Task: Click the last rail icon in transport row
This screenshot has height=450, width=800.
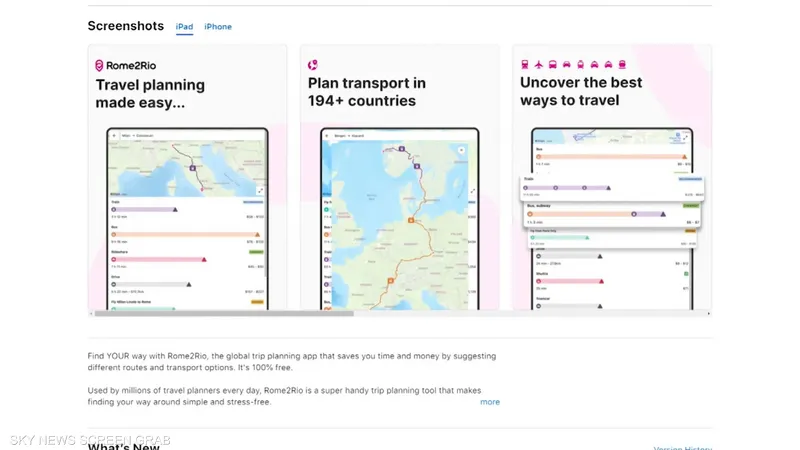Action: (622, 64)
